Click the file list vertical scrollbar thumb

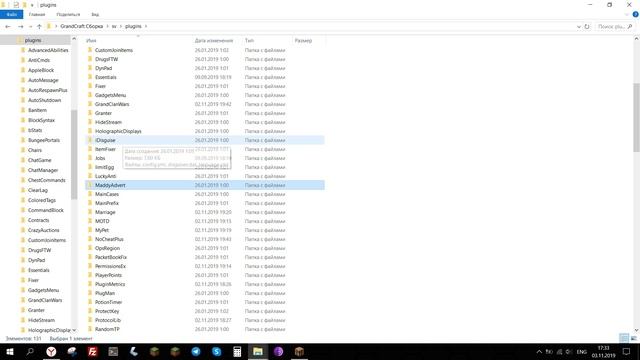(636, 117)
